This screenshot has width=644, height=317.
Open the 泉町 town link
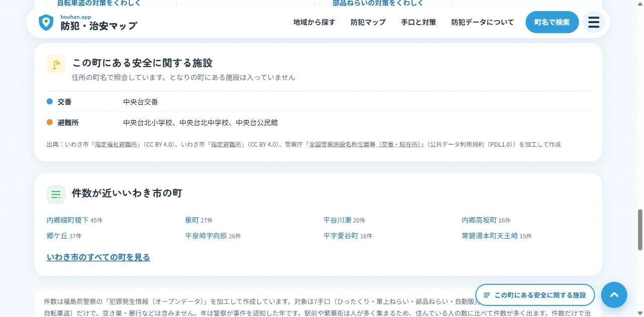click(192, 220)
